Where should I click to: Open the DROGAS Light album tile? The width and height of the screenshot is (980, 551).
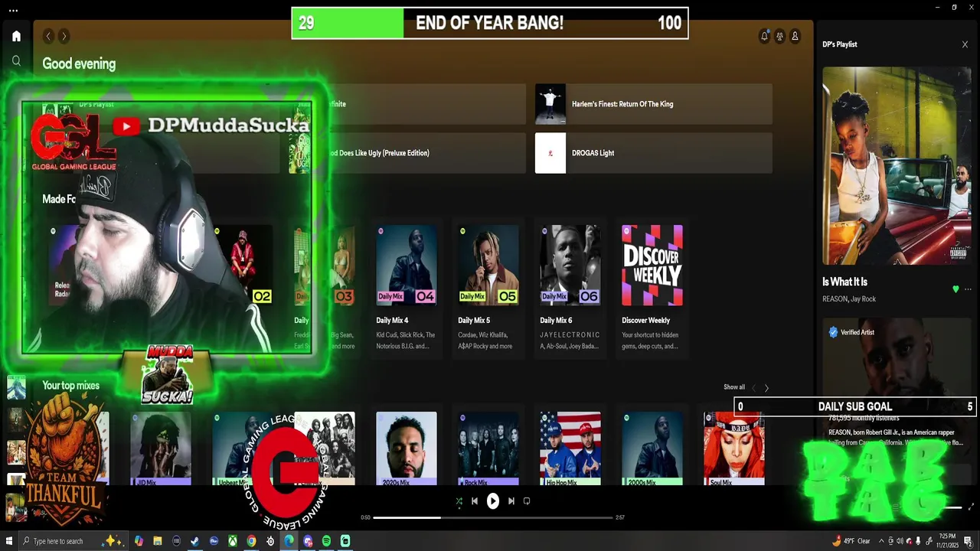coord(653,153)
